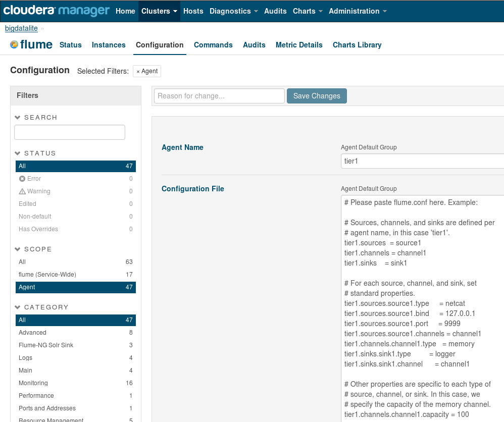Viewport: 504px width, 422px height.
Task: Click the Cloudera Manager logo
Action: point(56,11)
